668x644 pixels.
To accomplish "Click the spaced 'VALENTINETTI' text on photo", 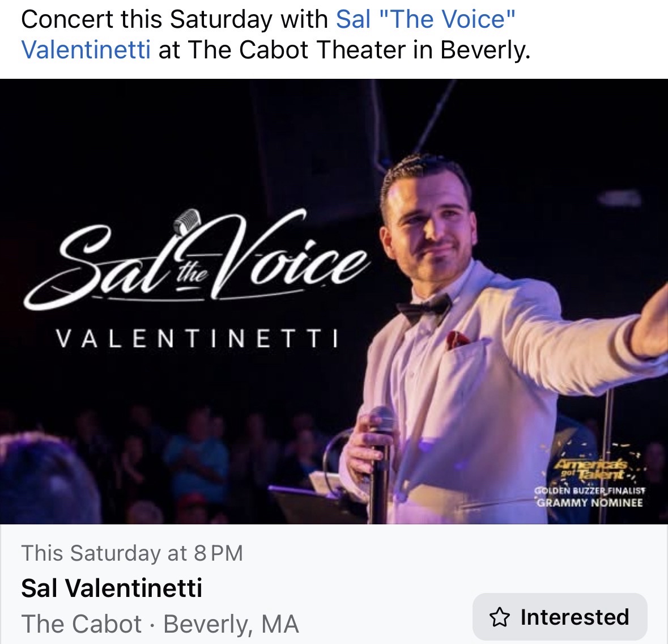I will click(198, 339).
